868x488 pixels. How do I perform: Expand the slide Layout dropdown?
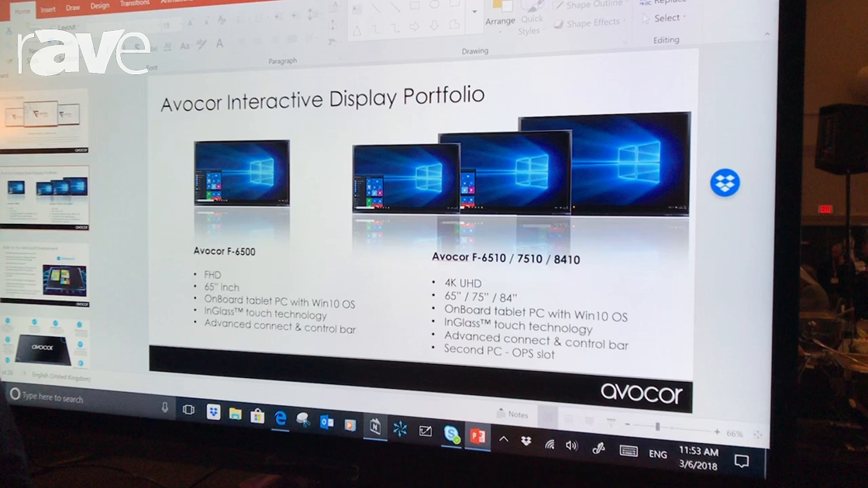click(x=67, y=27)
